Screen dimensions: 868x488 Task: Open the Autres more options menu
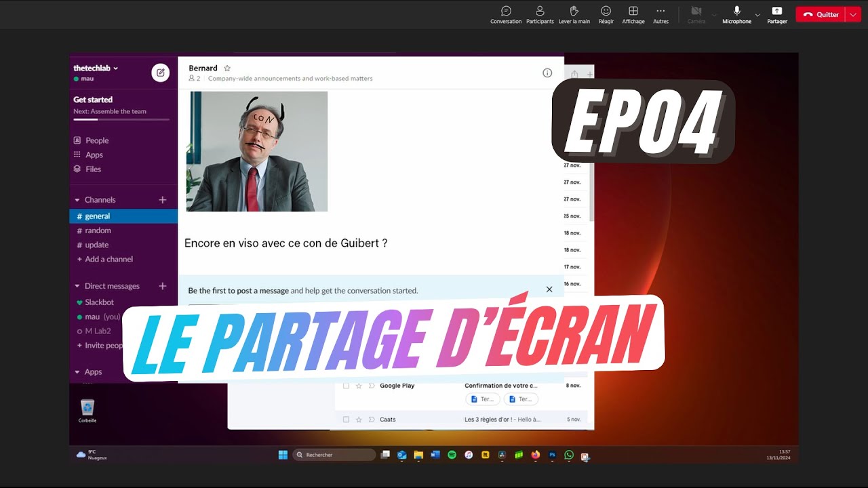point(660,15)
